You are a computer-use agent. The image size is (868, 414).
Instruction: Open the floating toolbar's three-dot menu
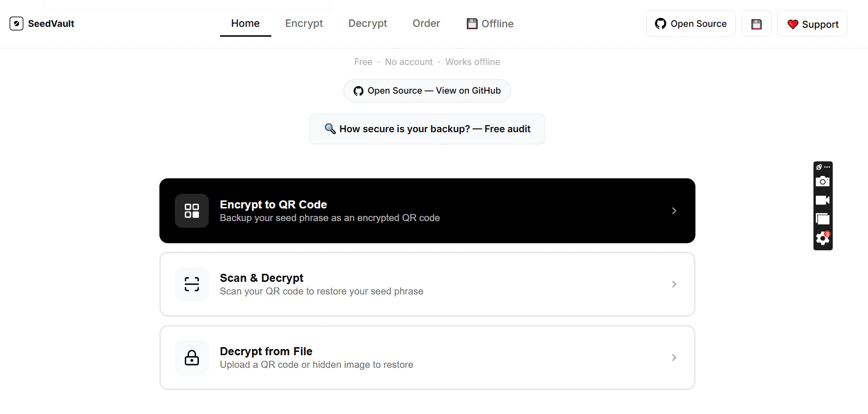click(827, 167)
